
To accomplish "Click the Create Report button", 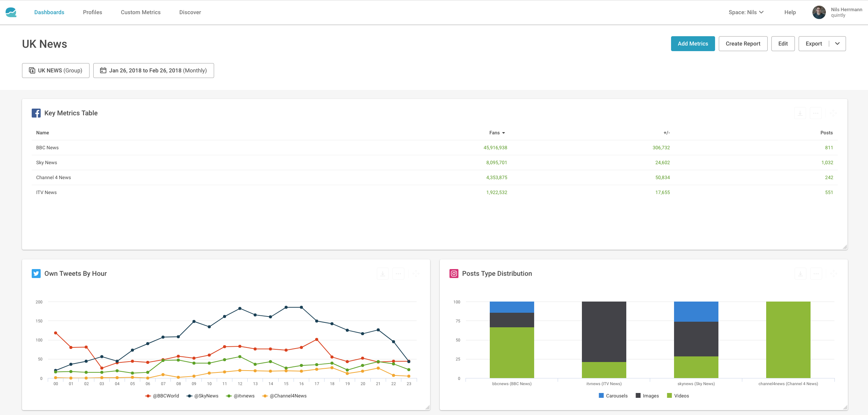I will tap(743, 44).
